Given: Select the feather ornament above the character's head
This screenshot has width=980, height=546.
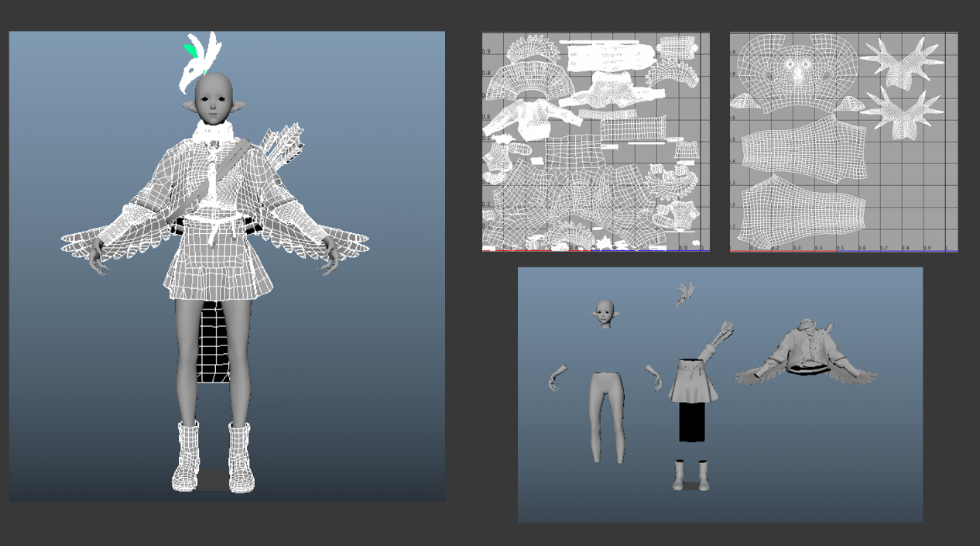Looking at the screenshot, I should pos(200,60).
